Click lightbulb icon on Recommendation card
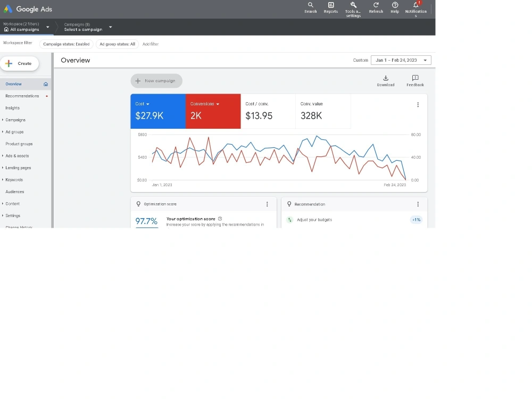 click(x=289, y=204)
